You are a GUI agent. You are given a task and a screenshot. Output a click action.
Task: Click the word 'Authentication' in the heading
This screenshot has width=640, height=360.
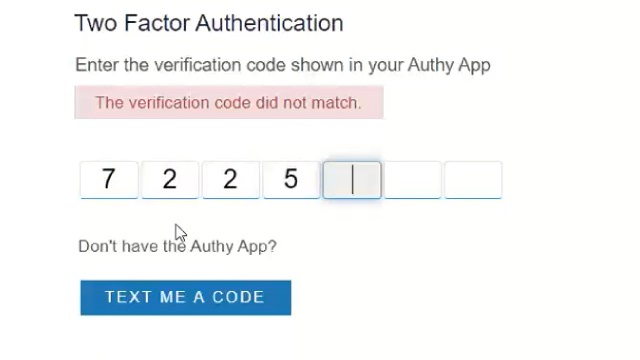pos(269,23)
